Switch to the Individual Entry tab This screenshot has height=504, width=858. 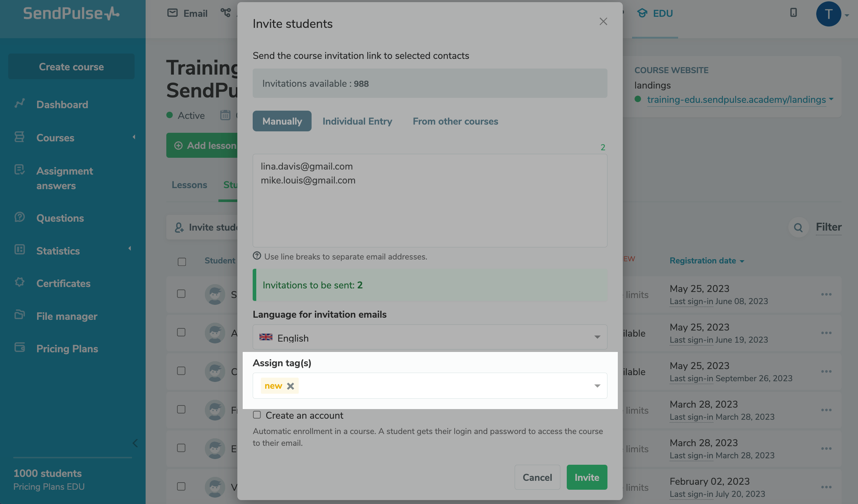pyautogui.click(x=357, y=121)
